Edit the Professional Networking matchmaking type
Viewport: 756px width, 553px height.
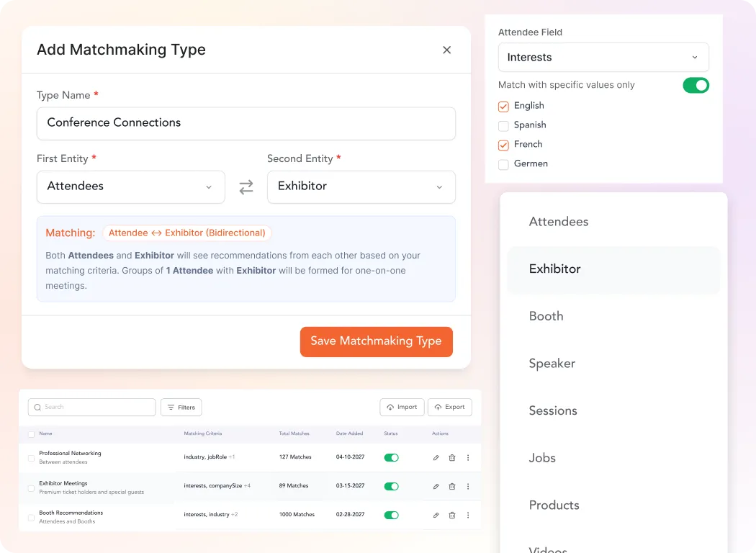[435, 457]
